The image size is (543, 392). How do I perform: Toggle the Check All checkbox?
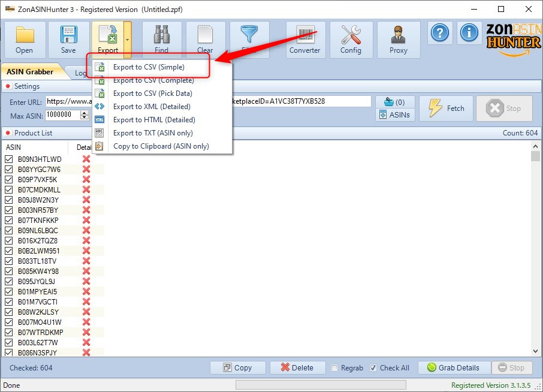point(373,368)
